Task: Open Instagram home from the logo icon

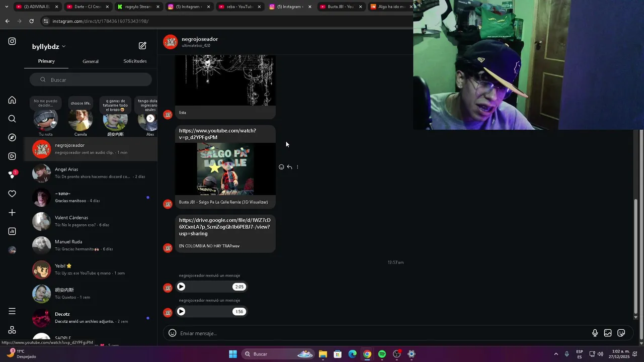Action: pos(12,41)
